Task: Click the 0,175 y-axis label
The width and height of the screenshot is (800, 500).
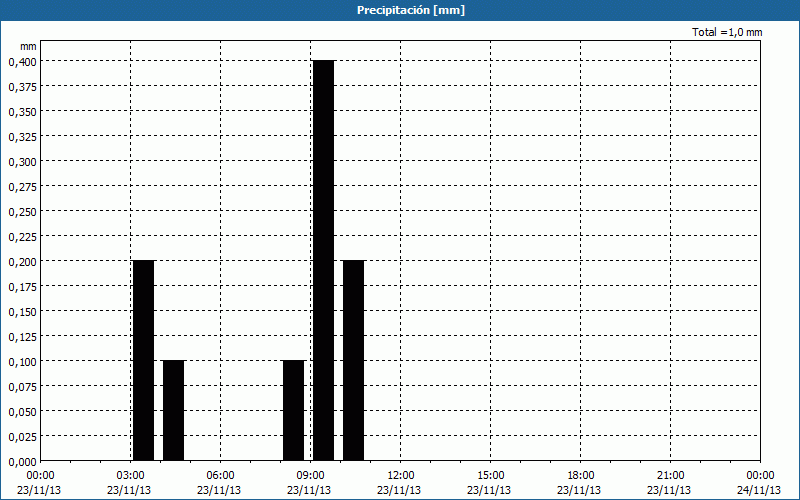Action: [x=22, y=287]
